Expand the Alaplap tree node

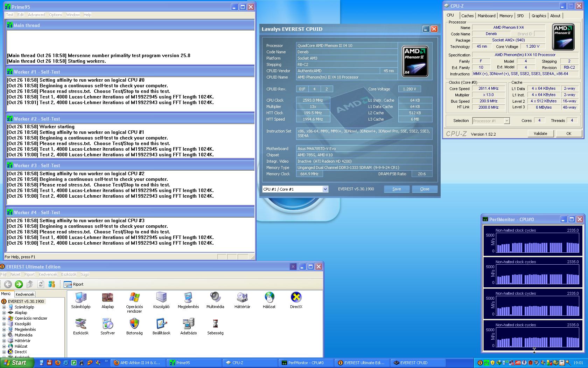(4, 313)
